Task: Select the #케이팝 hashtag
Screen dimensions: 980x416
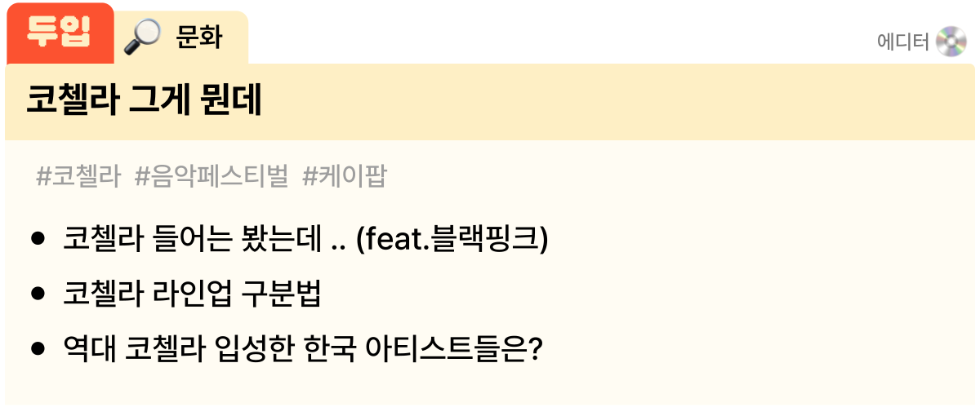Action: click(x=344, y=176)
